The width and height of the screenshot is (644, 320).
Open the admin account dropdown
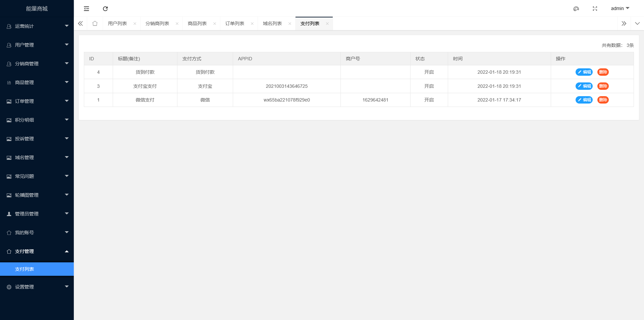pyautogui.click(x=620, y=8)
